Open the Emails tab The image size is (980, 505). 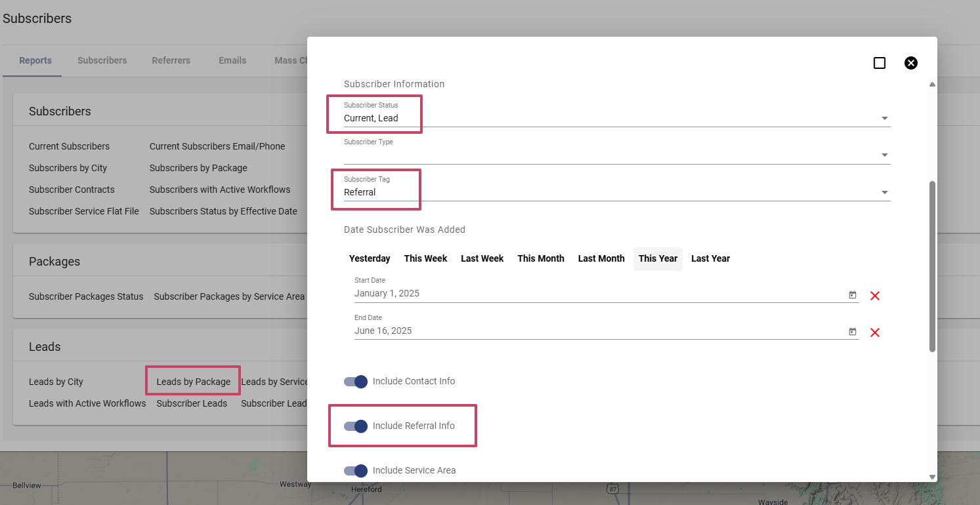(232, 60)
